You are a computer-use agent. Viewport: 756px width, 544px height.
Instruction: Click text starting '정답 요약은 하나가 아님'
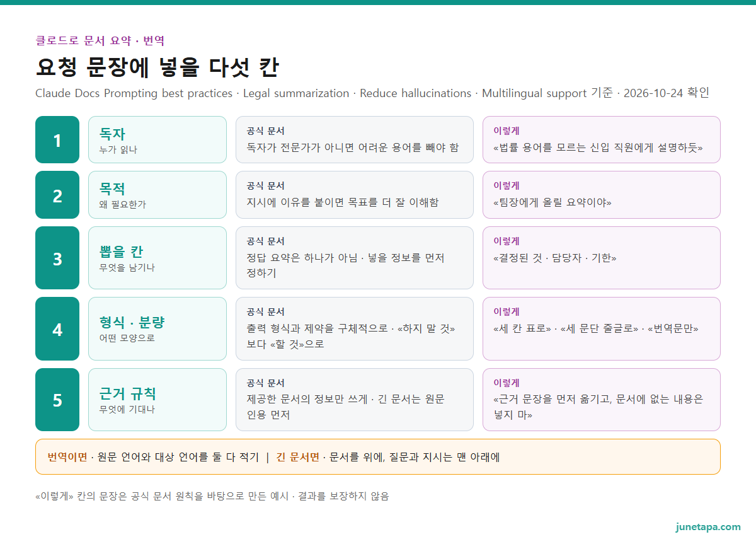point(346,265)
